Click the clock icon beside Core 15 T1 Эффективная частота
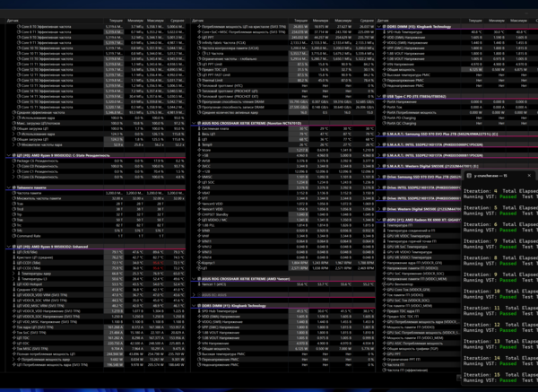Viewport: 538px width, 392px height. coord(19,107)
